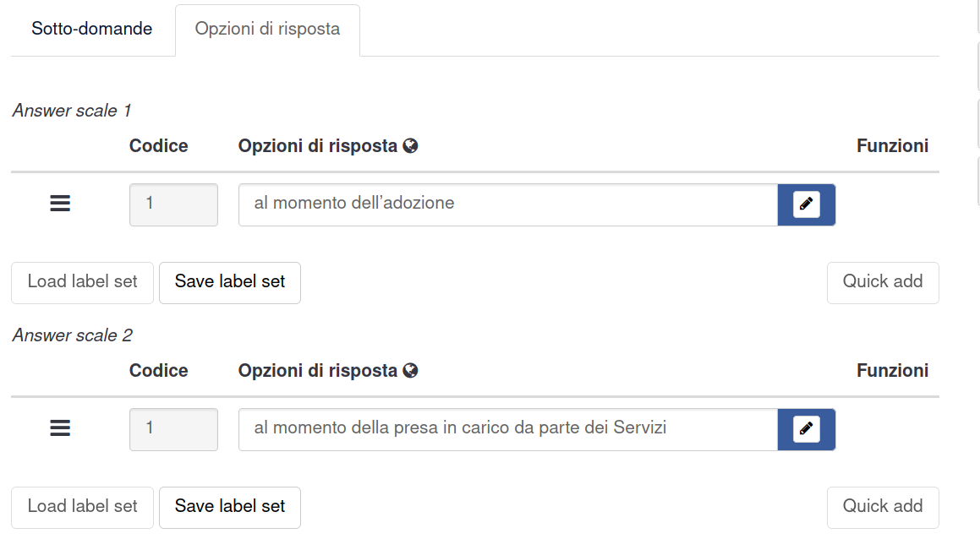The image size is (980, 550).
Task: Click the Codice column header in Answer scale 2
Action: click(158, 371)
